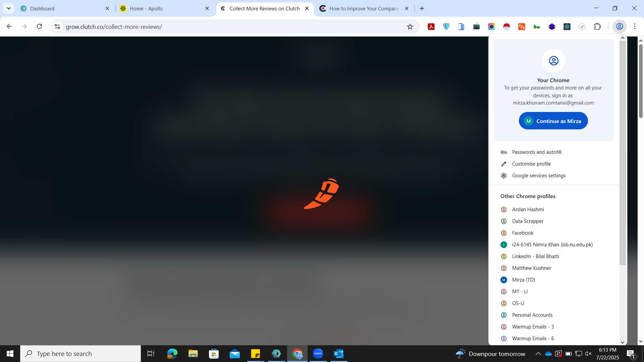The width and height of the screenshot is (644, 362).
Task: Switch to OS-LI profile
Action: (553, 303)
